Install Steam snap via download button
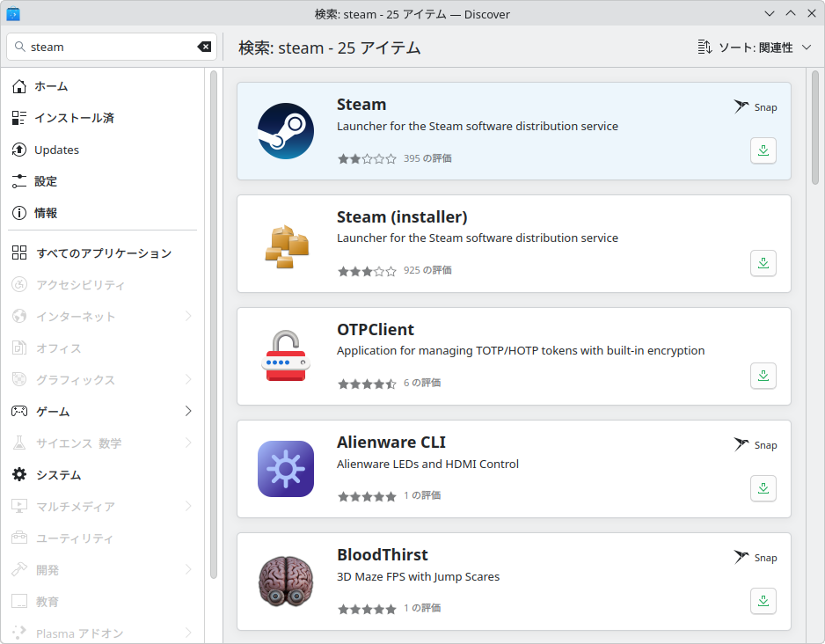825x644 pixels. (763, 150)
